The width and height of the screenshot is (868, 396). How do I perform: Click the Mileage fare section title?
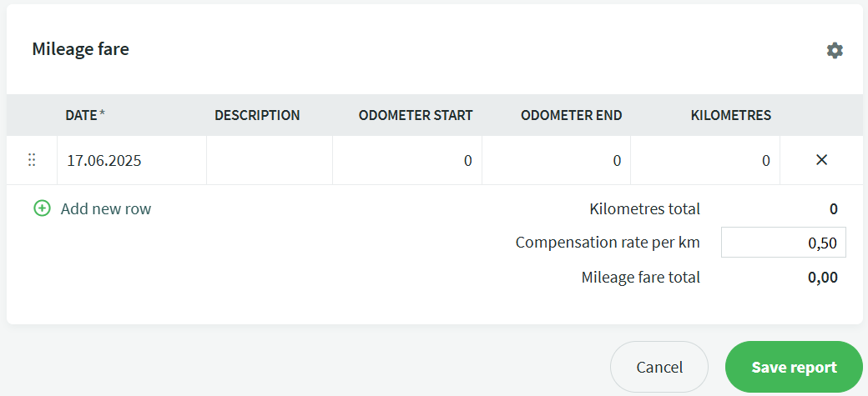pos(81,49)
